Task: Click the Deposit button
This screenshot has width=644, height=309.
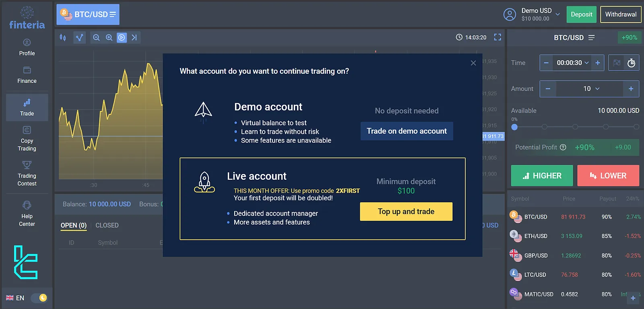Action: [x=582, y=15]
